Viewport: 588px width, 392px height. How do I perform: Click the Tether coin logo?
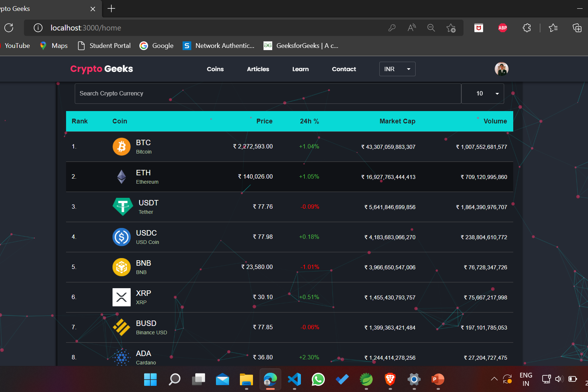point(123,207)
